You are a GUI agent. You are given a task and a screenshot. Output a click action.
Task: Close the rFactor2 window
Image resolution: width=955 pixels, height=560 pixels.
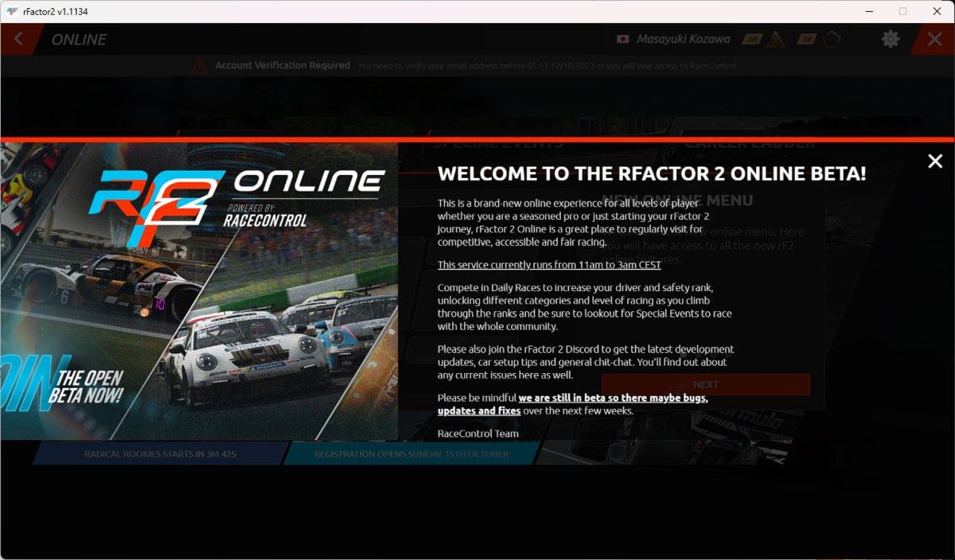click(x=937, y=11)
